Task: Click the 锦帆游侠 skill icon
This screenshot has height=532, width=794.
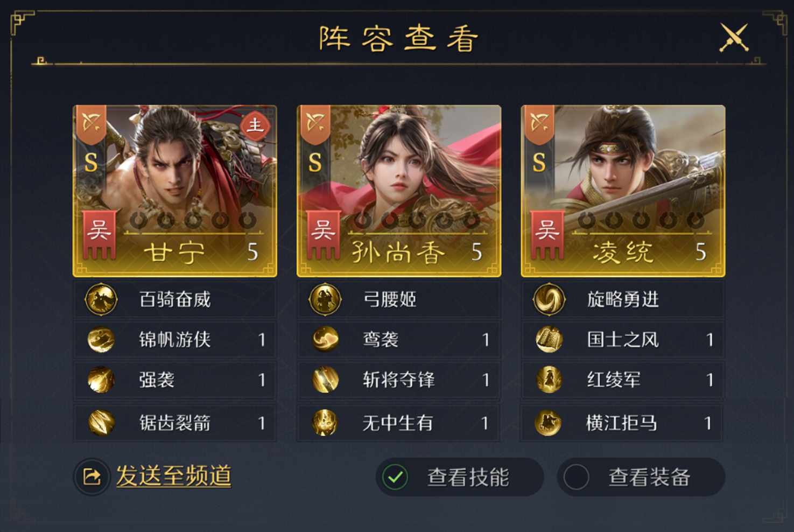Action: click(x=101, y=340)
